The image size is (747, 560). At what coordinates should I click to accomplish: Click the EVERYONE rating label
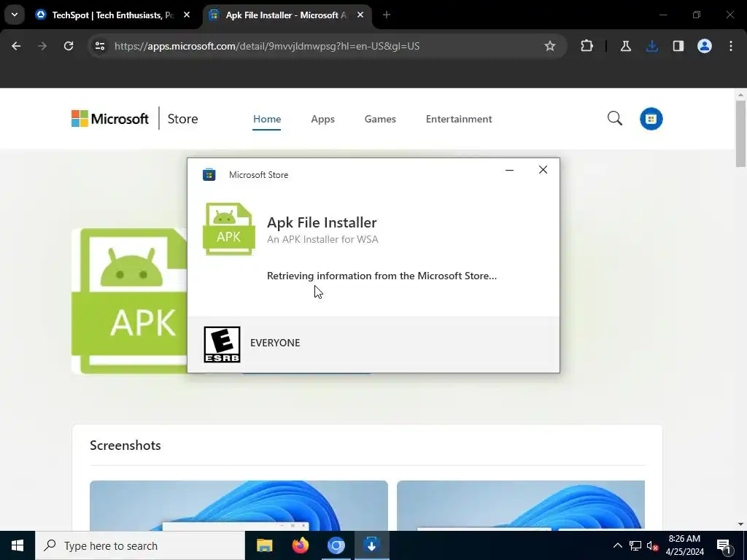click(x=275, y=343)
